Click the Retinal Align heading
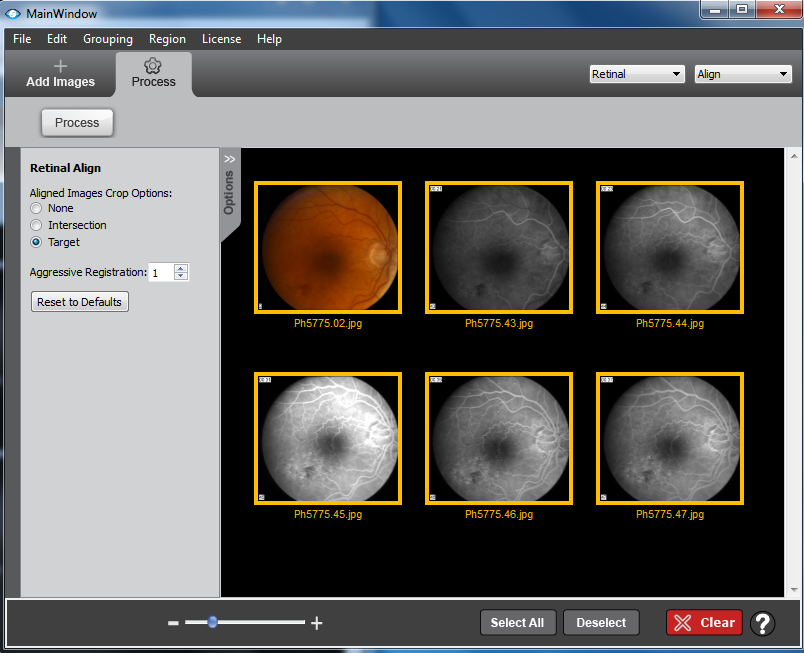The height and width of the screenshot is (653, 804). click(x=66, y=168)
